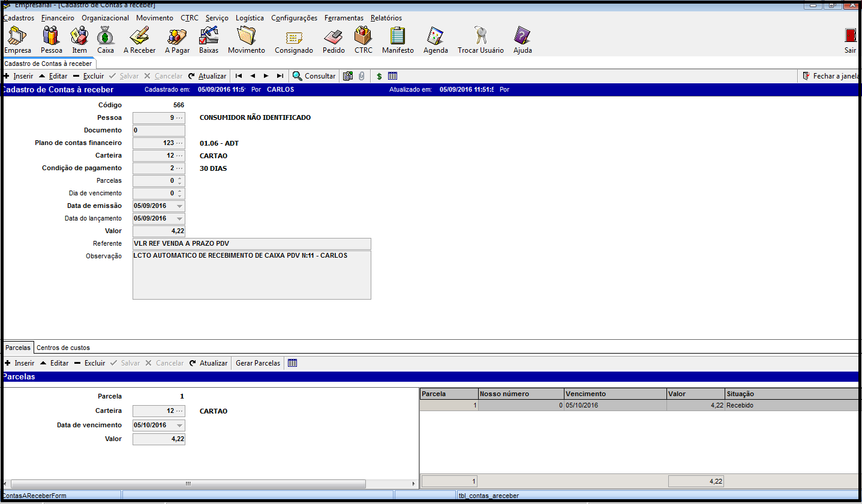Open the Caixa money bag icon
862x504 pixels.
106,40
